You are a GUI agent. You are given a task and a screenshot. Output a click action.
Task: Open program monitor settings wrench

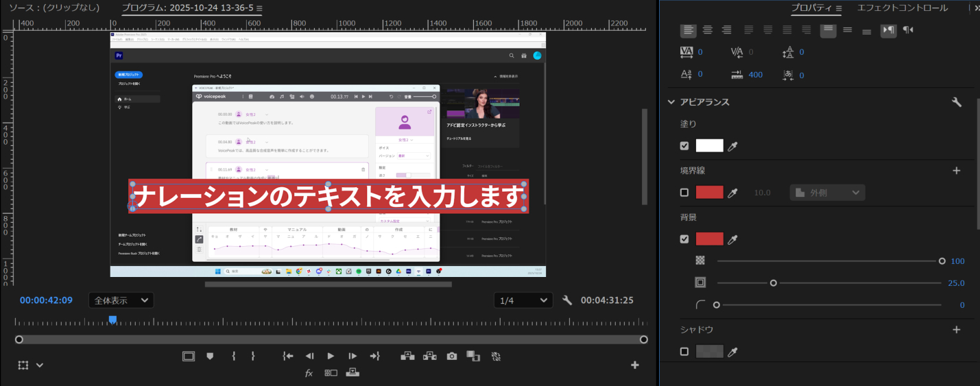click(x=566, y=300)
